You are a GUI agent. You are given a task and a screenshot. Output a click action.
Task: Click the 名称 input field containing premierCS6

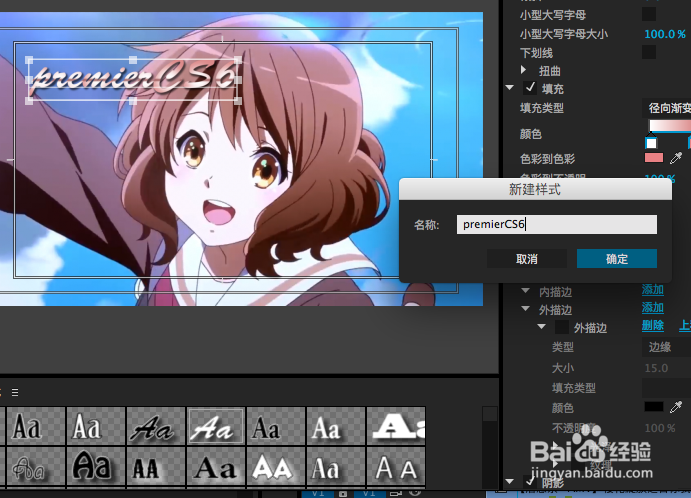pyautogui.click(x=557, y=224)
